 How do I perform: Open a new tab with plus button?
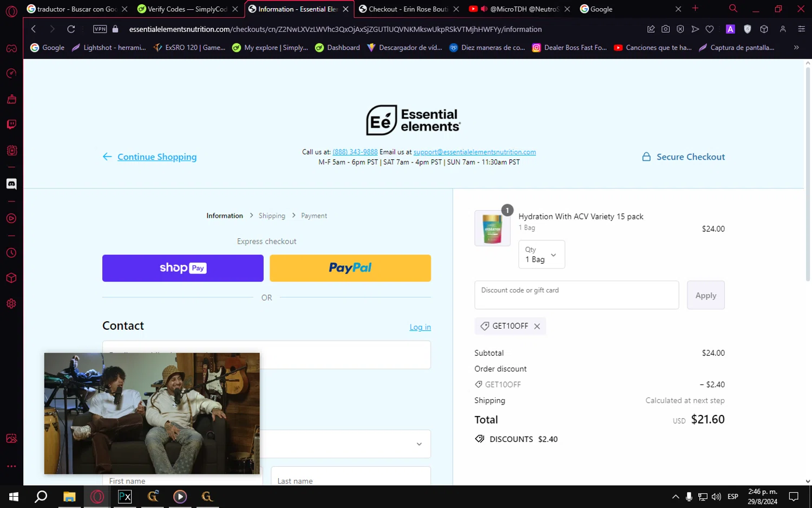coord(696,9)
